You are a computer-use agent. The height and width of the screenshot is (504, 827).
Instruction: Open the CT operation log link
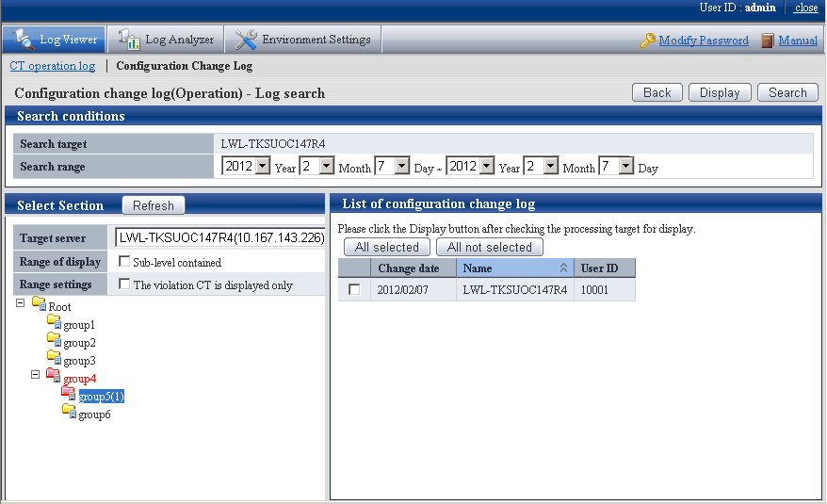pos(52,66)
